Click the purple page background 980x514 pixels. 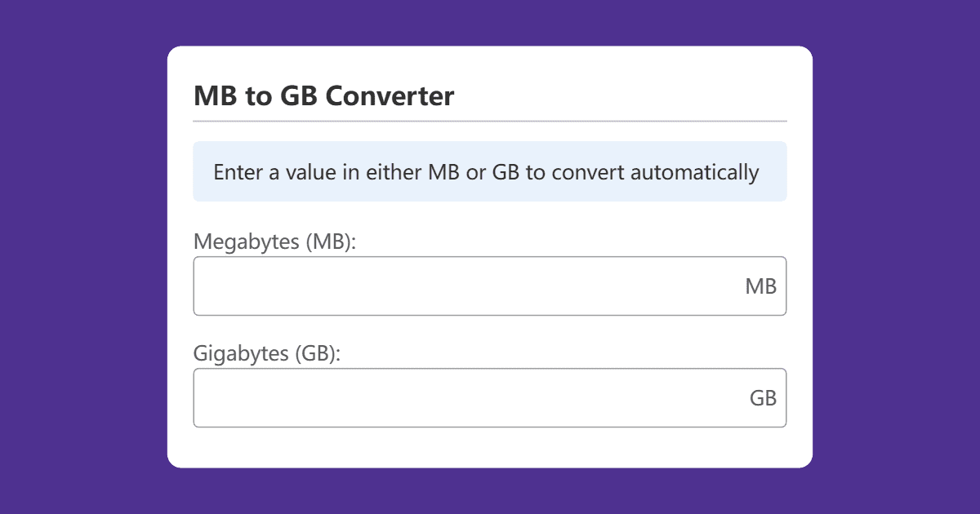82,257
